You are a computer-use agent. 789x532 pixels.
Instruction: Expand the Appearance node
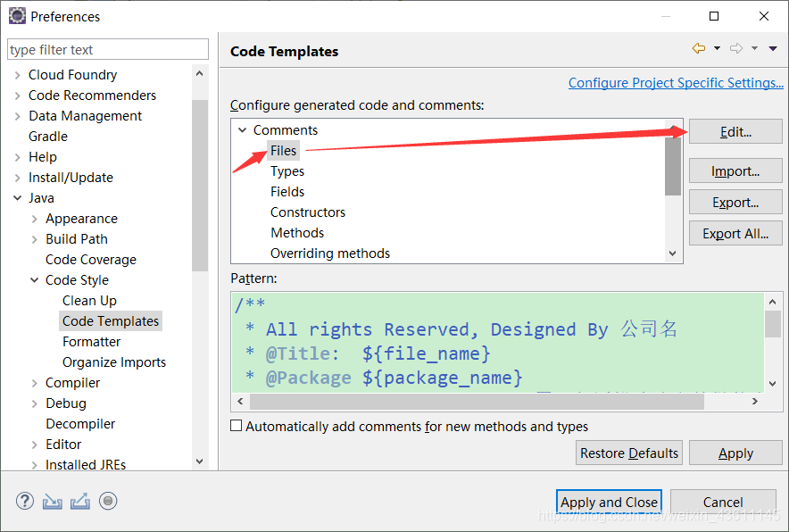[34, 219]
